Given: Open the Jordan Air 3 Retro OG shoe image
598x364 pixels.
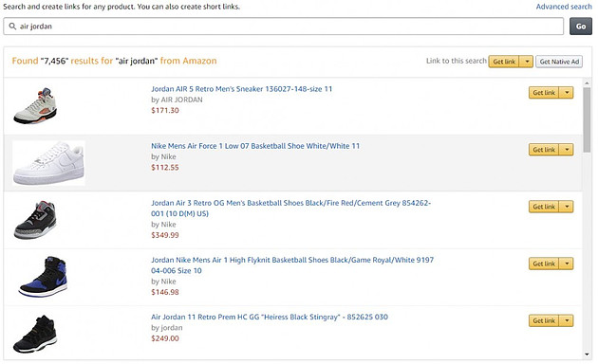Looking at the screenshot, I should click(35, 220).
